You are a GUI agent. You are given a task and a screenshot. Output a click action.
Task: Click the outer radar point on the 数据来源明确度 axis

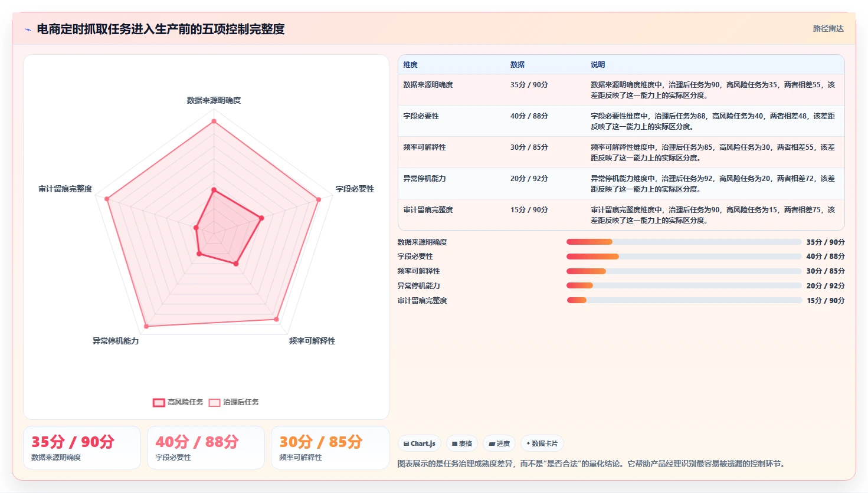point(214,121)
